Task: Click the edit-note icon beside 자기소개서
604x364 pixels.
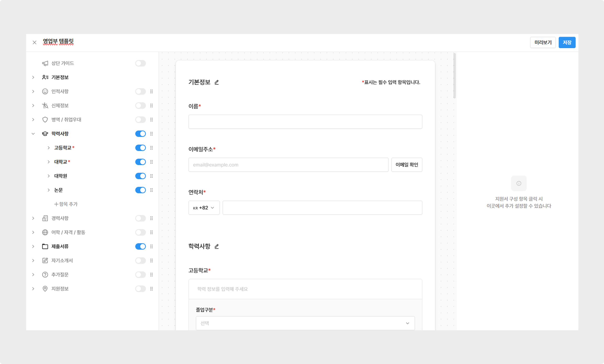Action: [45, 261]
